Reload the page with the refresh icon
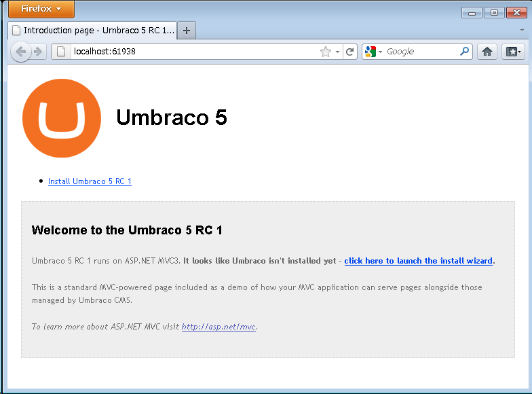The height and width of the screenshot is (394, 532). click(350, 52)
